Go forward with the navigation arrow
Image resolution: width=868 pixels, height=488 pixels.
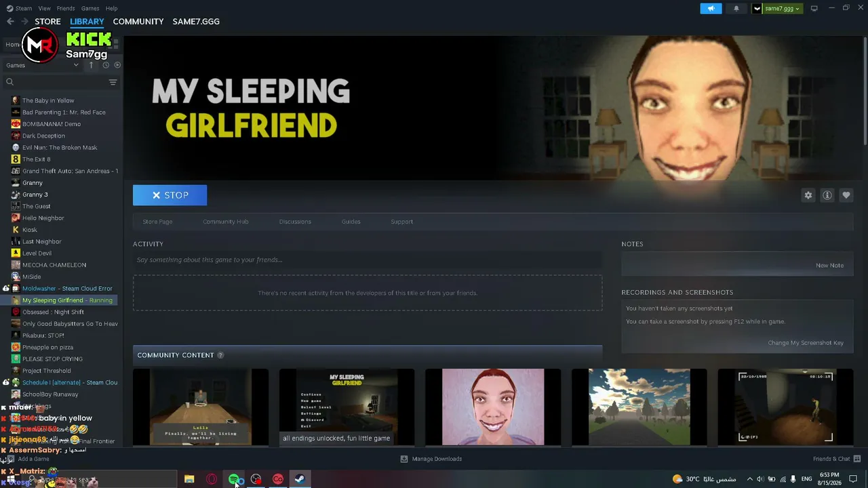[24, 22]
